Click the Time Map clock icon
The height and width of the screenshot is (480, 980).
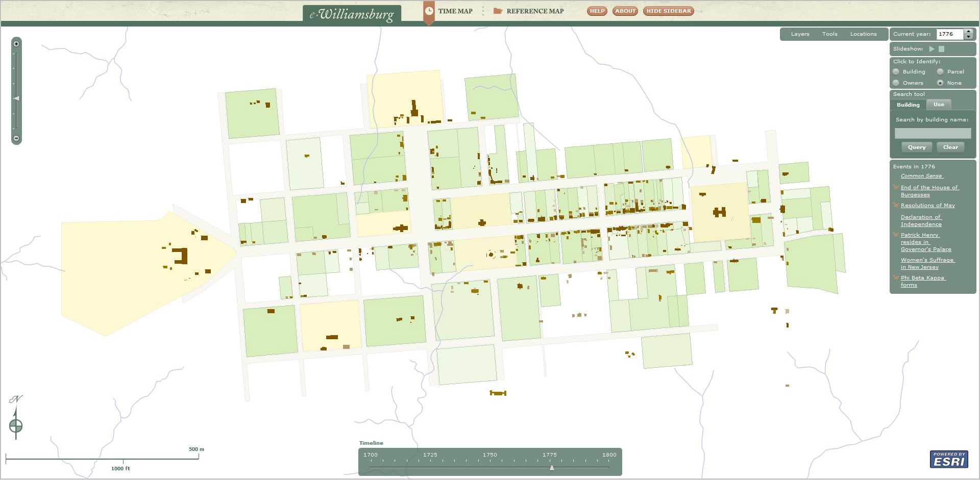pyautogui.click(x=429, y=11)
